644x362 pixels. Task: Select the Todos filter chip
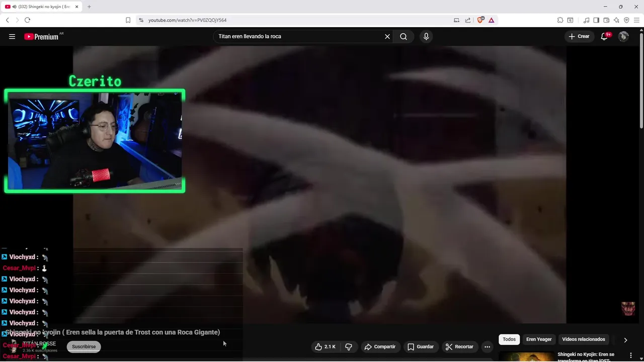[x=509, y=339]
